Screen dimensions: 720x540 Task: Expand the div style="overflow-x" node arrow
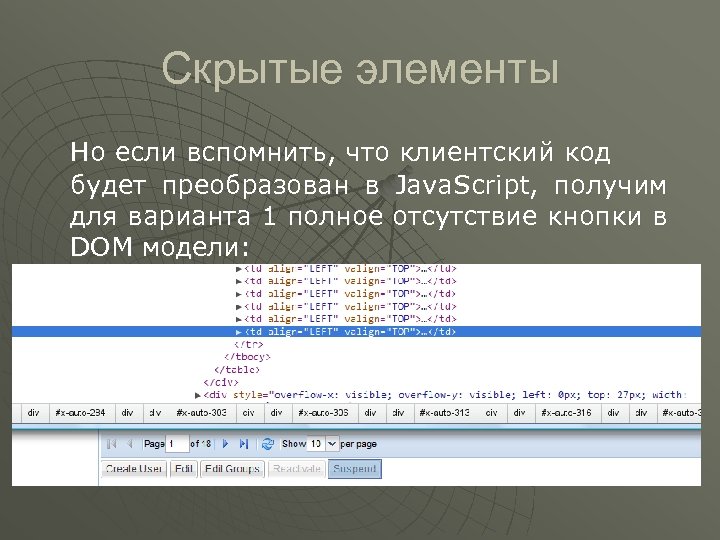[198, 395]
